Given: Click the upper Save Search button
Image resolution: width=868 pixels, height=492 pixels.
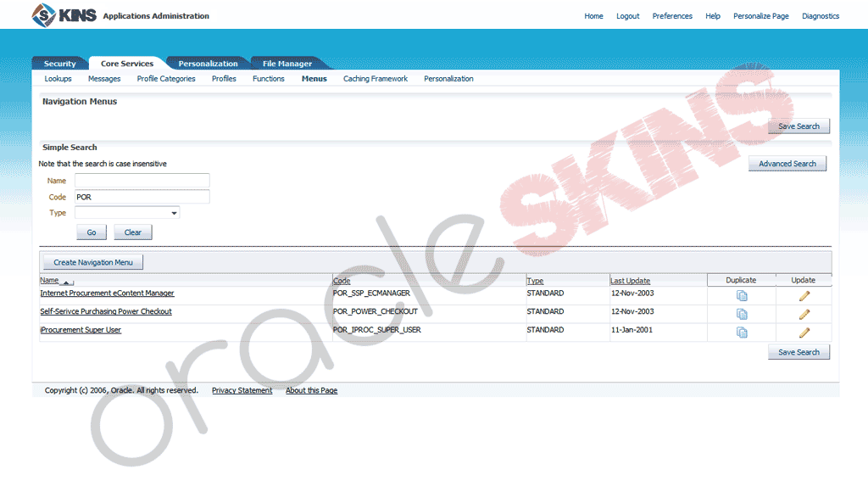Looking at the screenshot, I should (798, 126).
